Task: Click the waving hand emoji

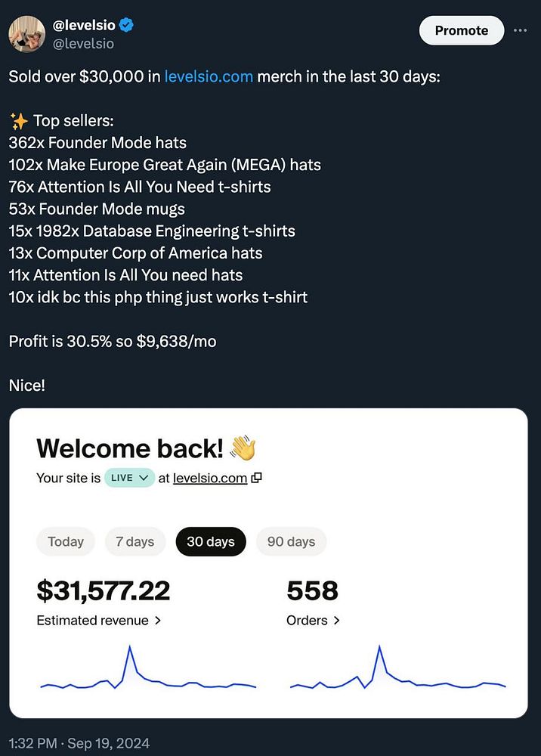Action: [243, 448]
